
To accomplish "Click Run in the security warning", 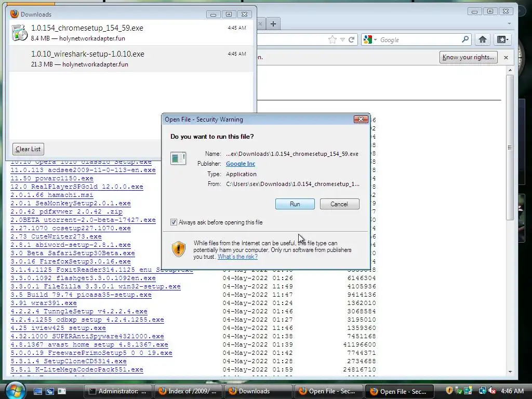I will pyautogui.click(x=295, y=204).
